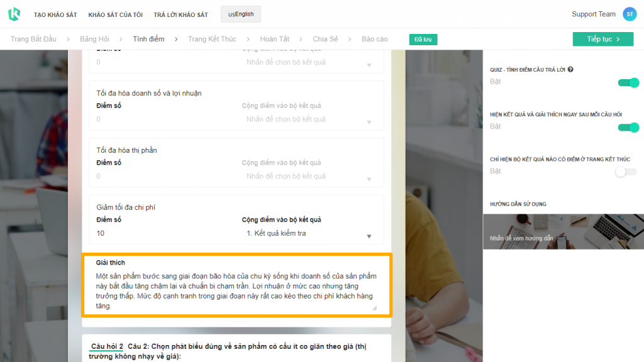Click the arrow icon after Trang Kết Thúc
Image resolution: width=644 pixels, height=362 pixels.
(248, 40)
